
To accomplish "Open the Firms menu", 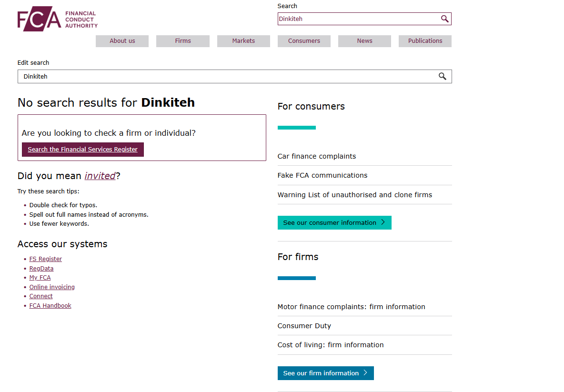I will (x=182, y=41).
